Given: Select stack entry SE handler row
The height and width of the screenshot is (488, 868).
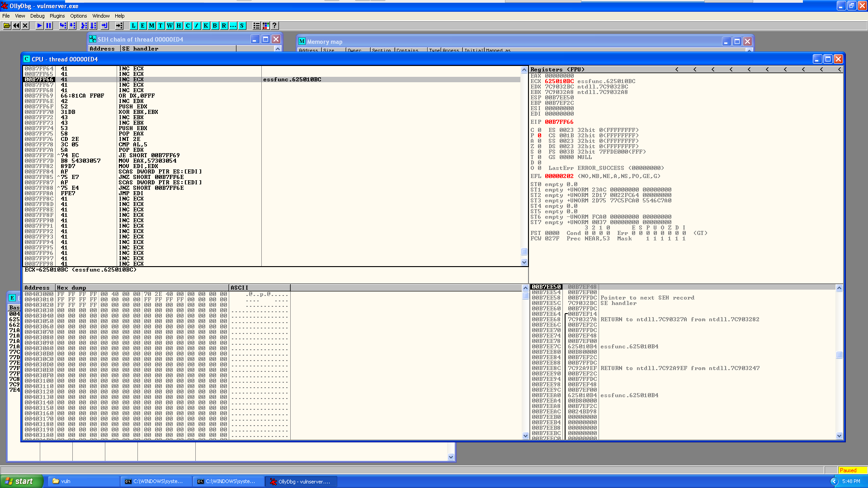Looking at the screenshot, I should (x=618, y=303).
